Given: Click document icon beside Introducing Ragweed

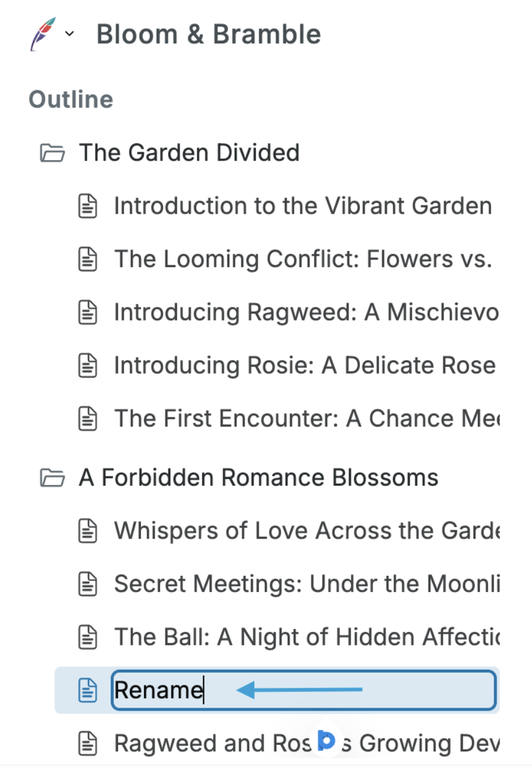Looking at the screenshot, I should click(88, 313).
